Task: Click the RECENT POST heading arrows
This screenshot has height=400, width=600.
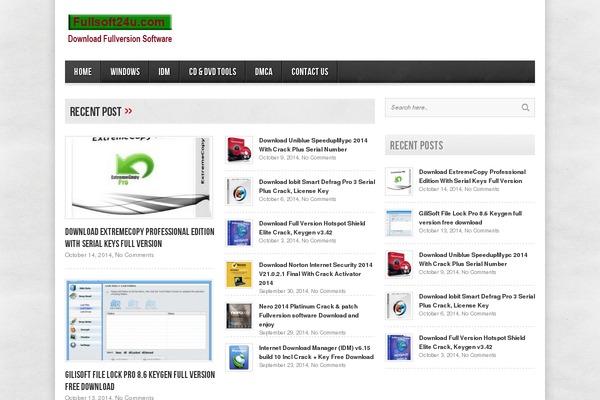Action: pos(128,111)
